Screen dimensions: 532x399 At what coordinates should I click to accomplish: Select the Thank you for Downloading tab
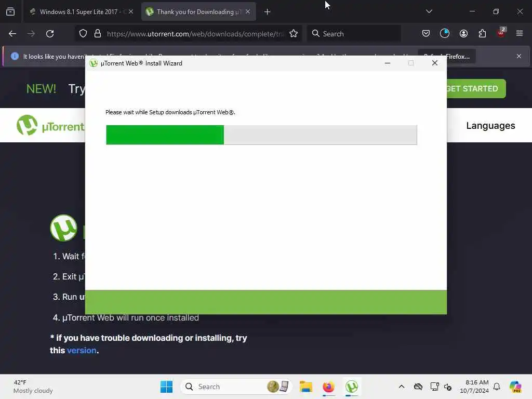point(198,12)
